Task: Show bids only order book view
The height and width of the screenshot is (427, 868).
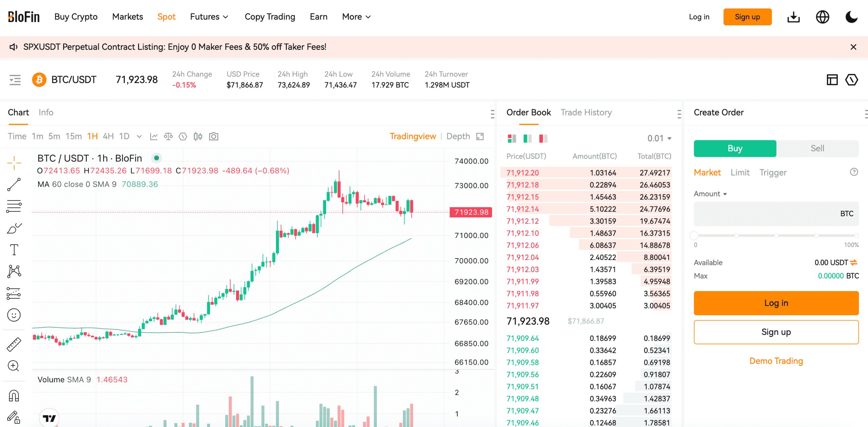Action: (x=528, y=139)
